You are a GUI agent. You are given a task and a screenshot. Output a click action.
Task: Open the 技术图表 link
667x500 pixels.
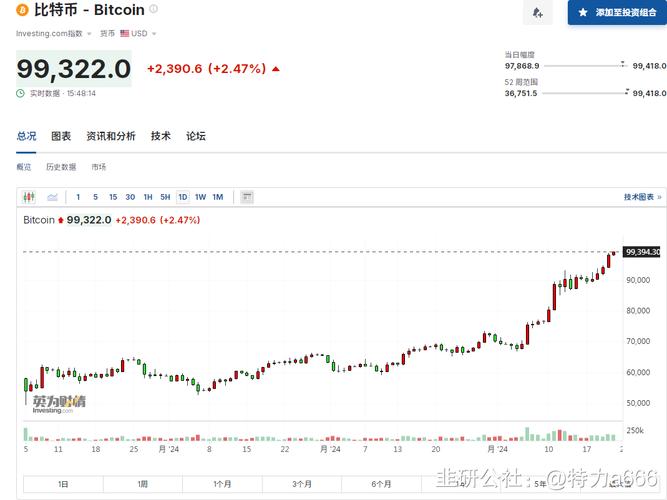click(x=642, y=197)
